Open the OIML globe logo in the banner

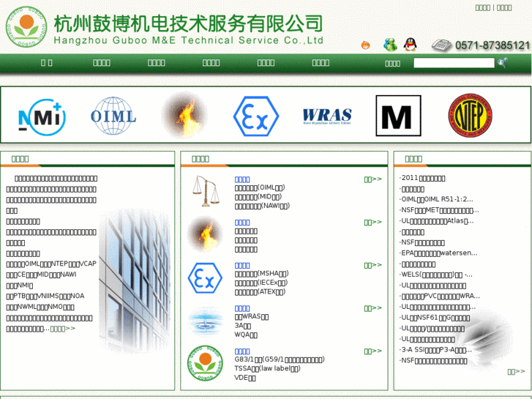coord(113,116)
